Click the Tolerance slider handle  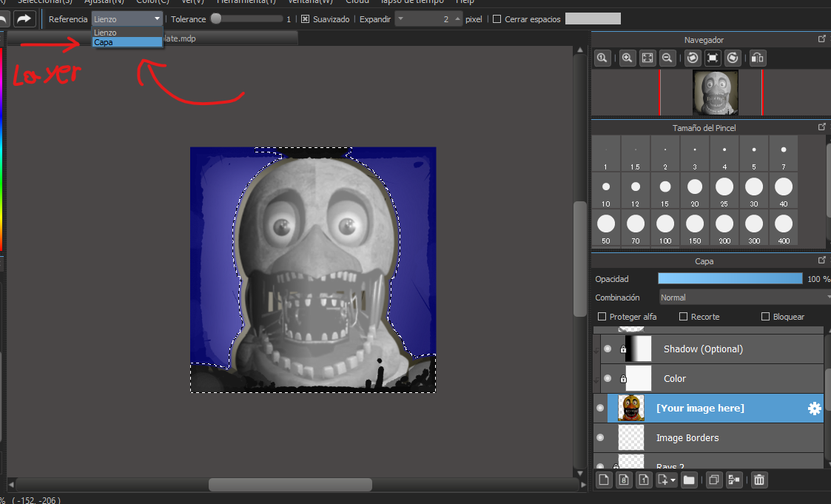(215, 19)
